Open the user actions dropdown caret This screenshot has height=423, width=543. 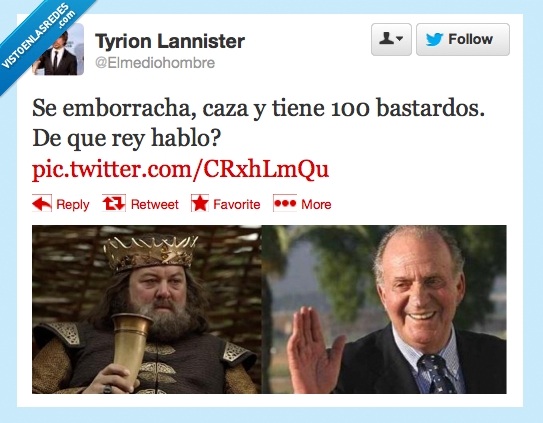[x=400, y=39]
